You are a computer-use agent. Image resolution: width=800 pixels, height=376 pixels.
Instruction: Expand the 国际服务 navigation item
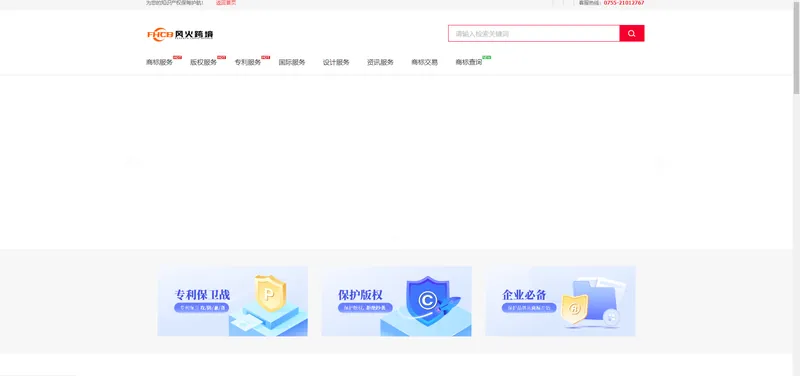(292, 62)
